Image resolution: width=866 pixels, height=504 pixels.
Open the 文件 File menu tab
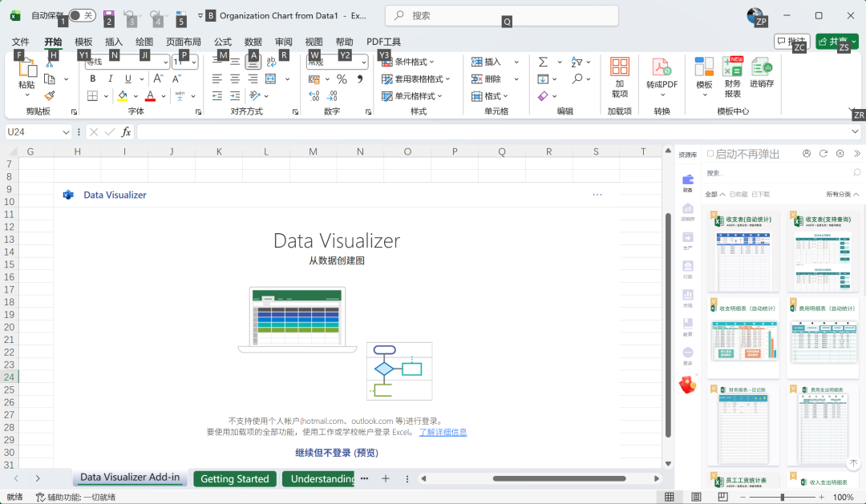coord(20,42)
